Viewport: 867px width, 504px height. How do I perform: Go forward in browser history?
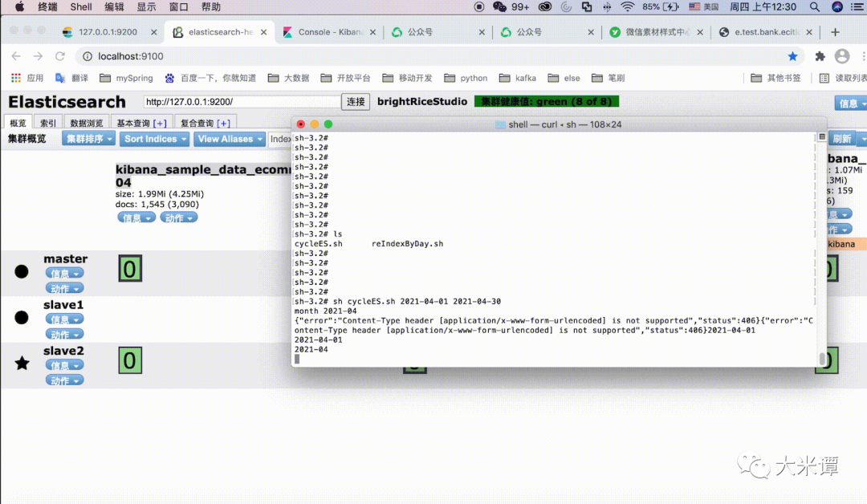point(38,56)
